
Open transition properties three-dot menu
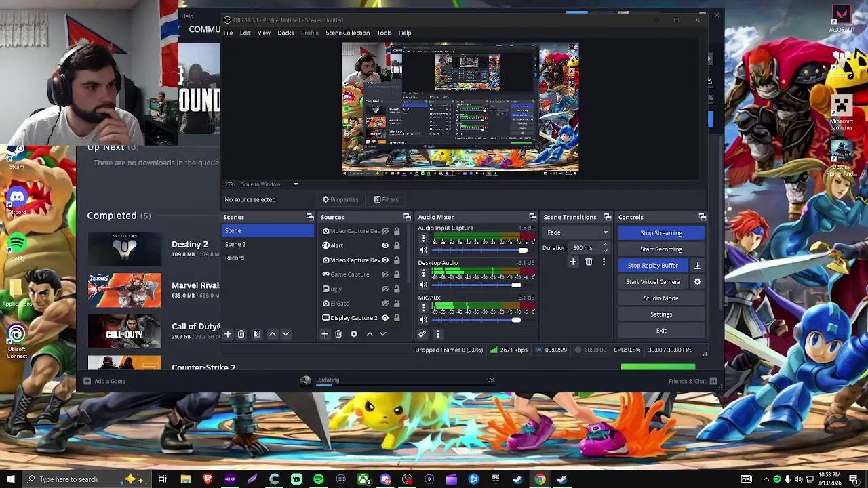coord(604,262)
